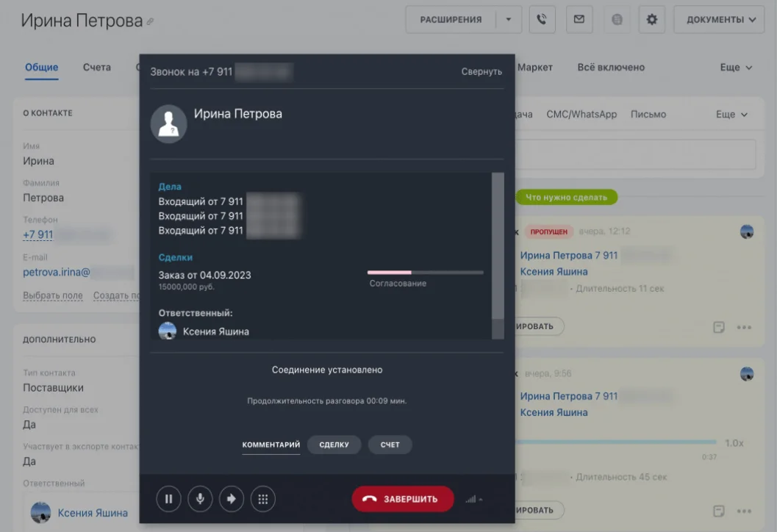This screenshot has height=532, width=777.
Task: Open the playback speed 1.0x selector
Action: click(x=734, y=443)
